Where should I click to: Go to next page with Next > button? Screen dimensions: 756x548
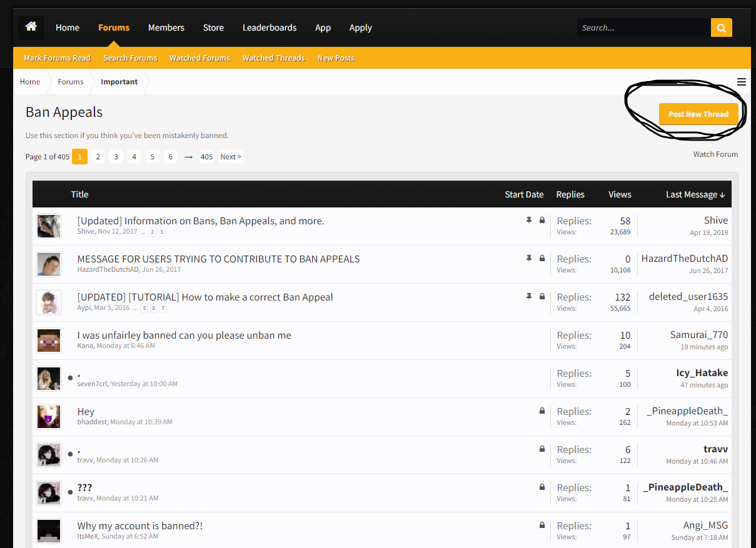tap(231, 157)
